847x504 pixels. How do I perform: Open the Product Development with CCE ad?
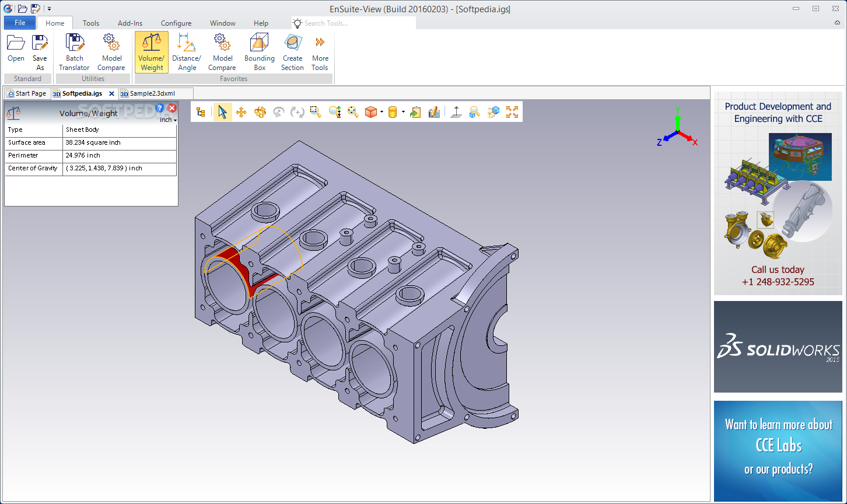[x=778, y=193]
